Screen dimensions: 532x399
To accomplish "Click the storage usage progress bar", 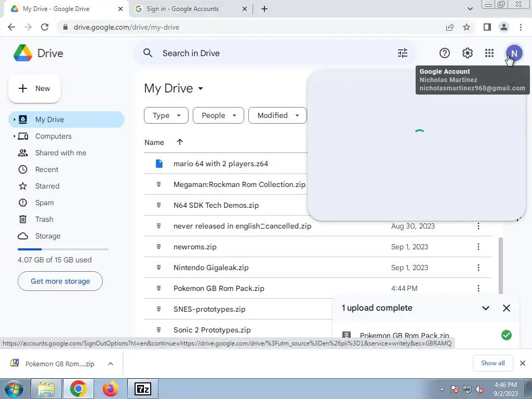I will point(63,249).
